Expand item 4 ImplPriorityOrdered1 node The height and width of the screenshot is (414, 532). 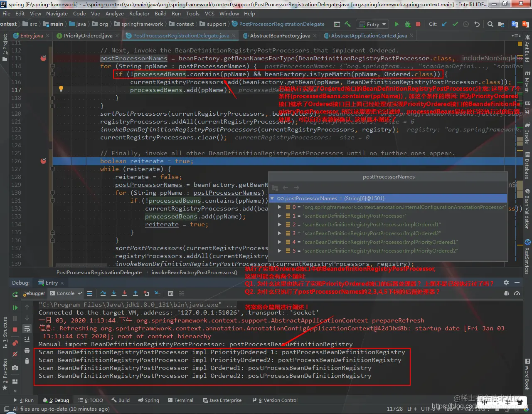point(280,242)
